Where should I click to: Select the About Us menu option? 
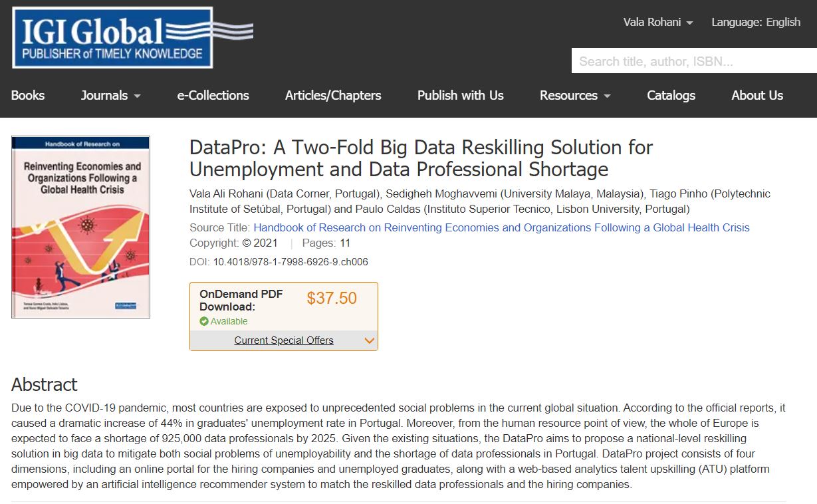pos(757,95)
